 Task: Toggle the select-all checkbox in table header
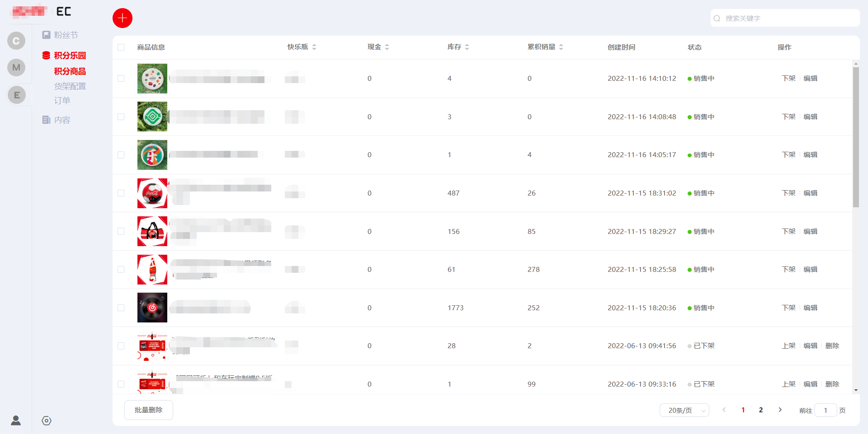[x=121, y=47]
